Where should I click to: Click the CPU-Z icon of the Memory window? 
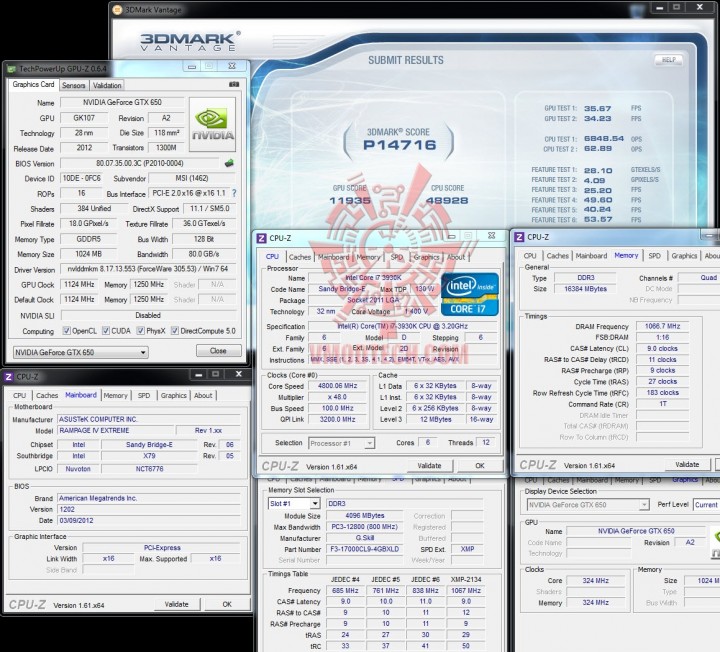coord(519,237)
